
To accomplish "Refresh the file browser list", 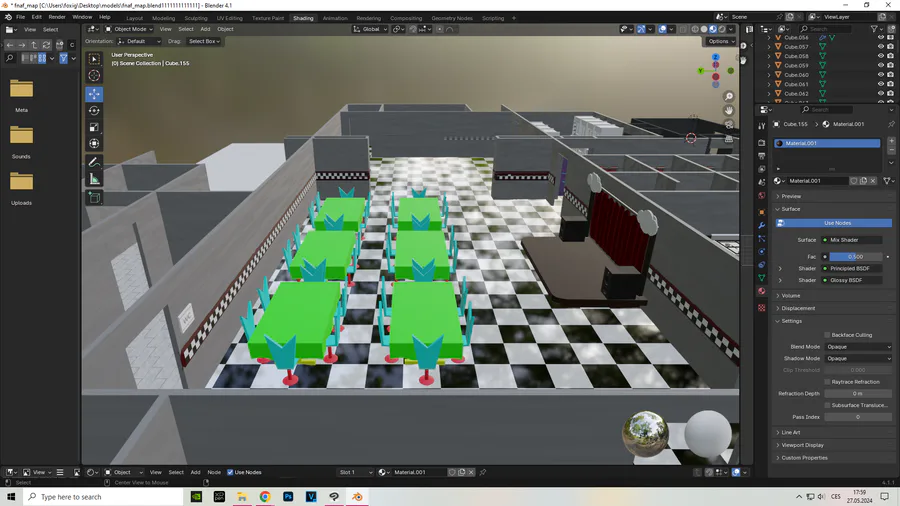I will coord(46,45).
